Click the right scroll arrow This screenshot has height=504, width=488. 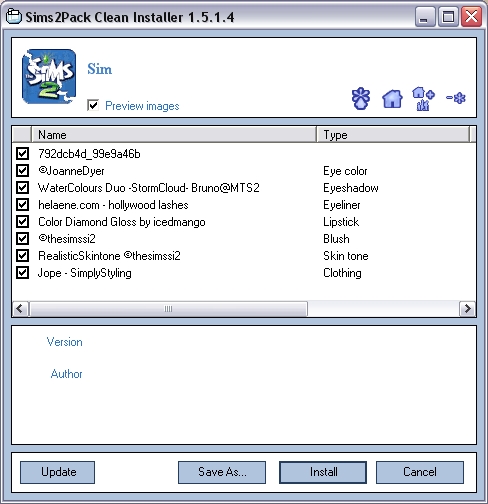(467, 309)
